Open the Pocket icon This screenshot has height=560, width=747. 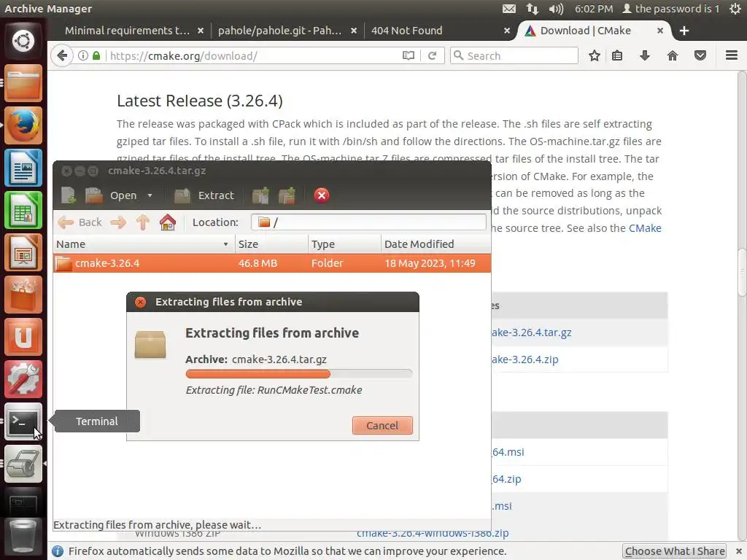700,55
